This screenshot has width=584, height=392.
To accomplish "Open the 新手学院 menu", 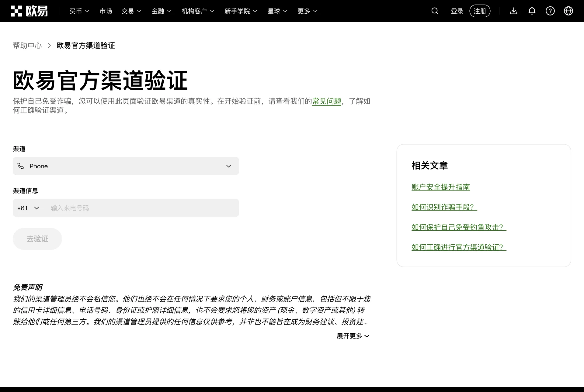I will [241, 11].
